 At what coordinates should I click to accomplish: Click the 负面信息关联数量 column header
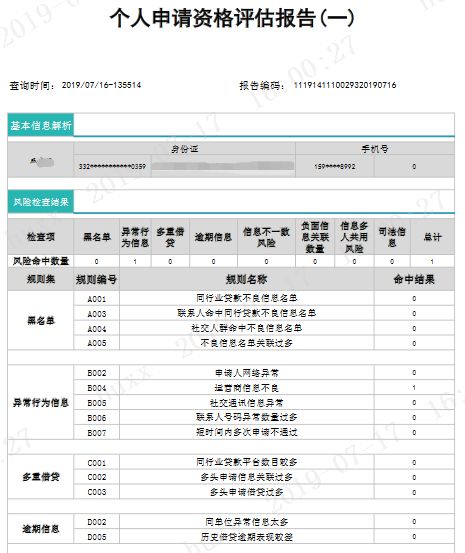pyautogui.click(x=315, y=237)
